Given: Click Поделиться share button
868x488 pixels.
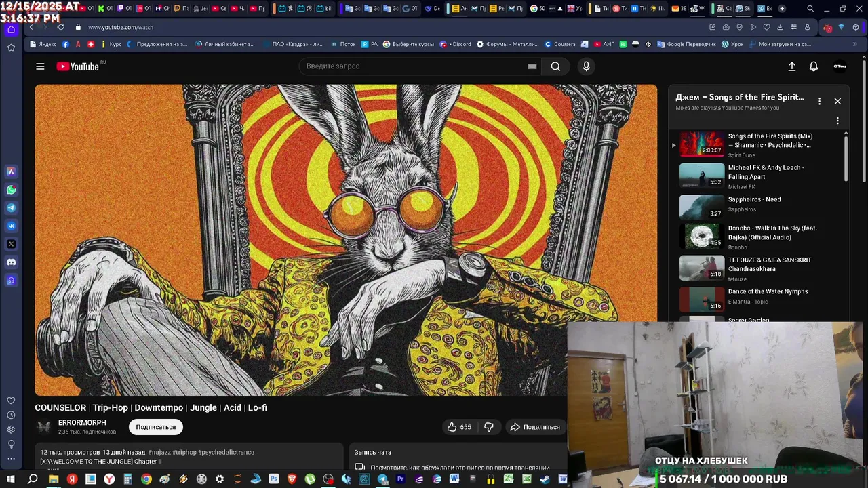Looking at the screenshot, I should coord(535,427).
